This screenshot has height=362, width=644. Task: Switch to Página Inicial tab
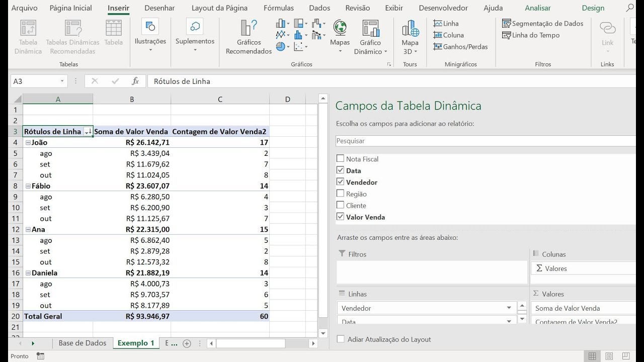pyautogui.click(x=71, y=8)
